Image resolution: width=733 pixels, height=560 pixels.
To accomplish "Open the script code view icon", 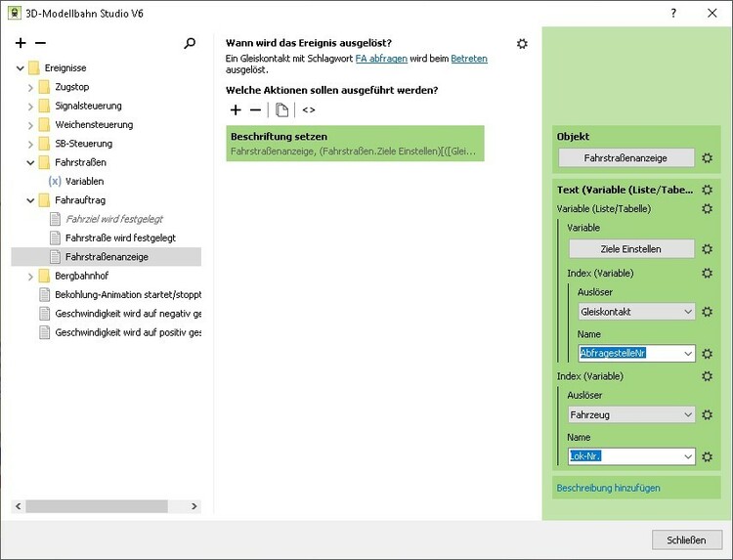I will click(309, 109).
